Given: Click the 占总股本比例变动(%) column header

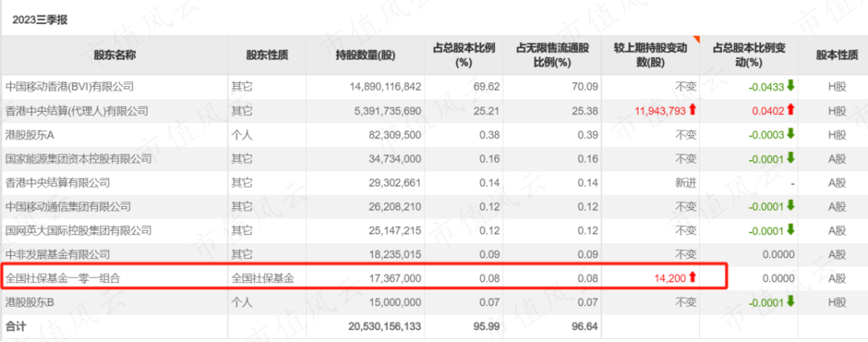Looking at the screenshot, I should (x=749, y=56).
